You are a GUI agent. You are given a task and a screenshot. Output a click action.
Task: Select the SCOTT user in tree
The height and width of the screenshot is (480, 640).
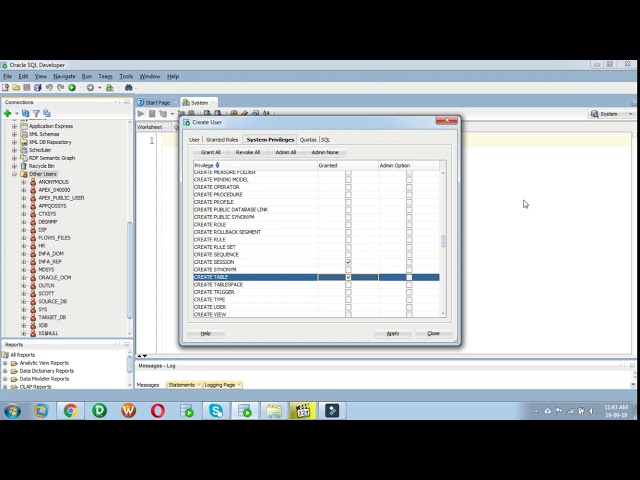click(x=46, y=293)
